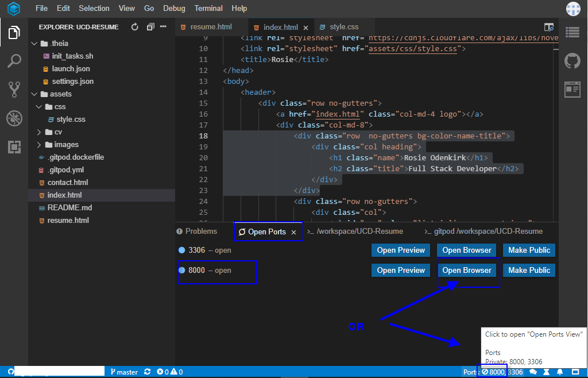Close the index.html editor tab
Screen dimensions: 588x378
pos(305,28)
